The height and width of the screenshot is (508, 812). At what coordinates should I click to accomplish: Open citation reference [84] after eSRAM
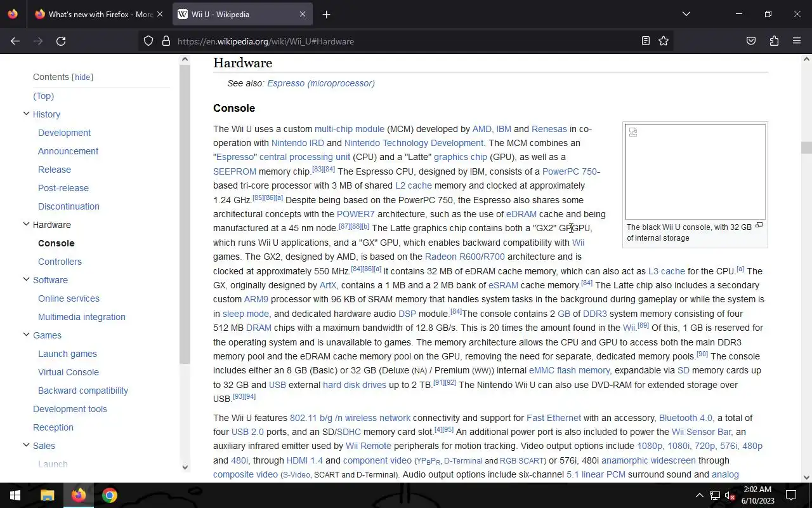pyautogui.click(x=587, y=283)
